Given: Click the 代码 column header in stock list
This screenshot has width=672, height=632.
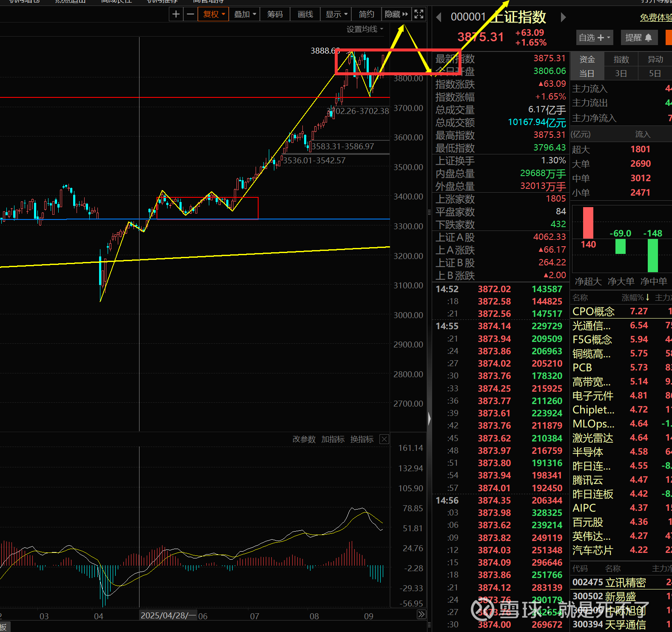Looking at the screenshot, I should (580, 568).
